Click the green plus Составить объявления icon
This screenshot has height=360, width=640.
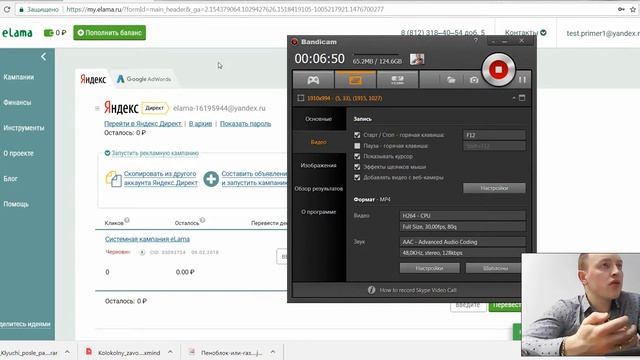[x=211, y=179]
